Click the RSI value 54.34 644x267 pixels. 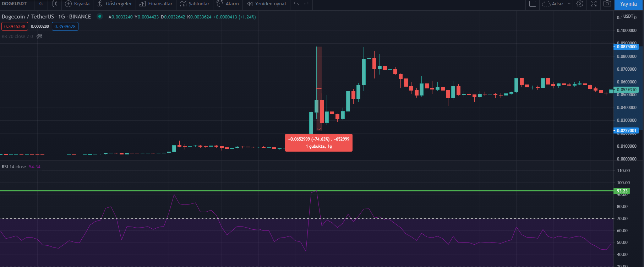pyautogui.click(x=34, y=167)
